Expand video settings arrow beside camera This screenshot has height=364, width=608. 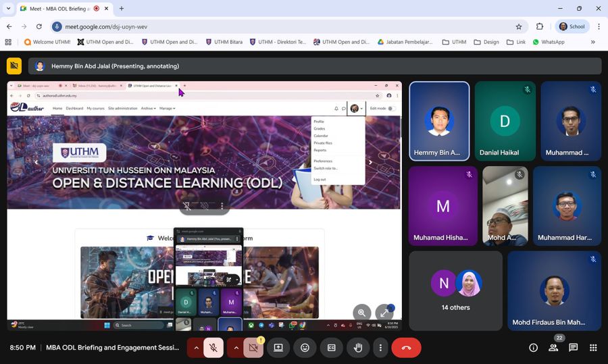[236, 348]
